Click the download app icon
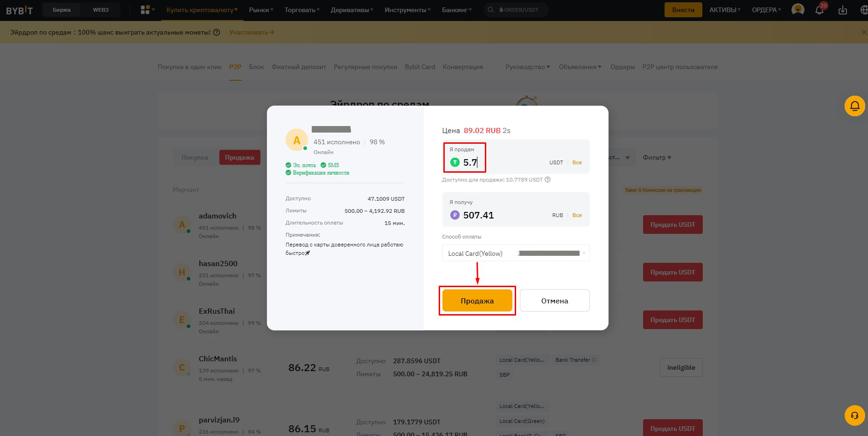Viewport: 868px width, 436px height. (x=843, y=10)
